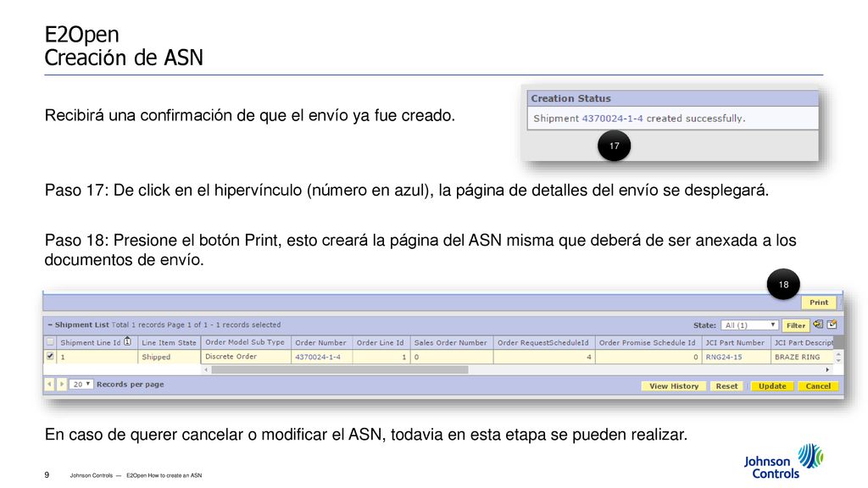Viewport: 868px width, 488px height.
Task: Sort by Sales Order Number column
Action: 451,342
